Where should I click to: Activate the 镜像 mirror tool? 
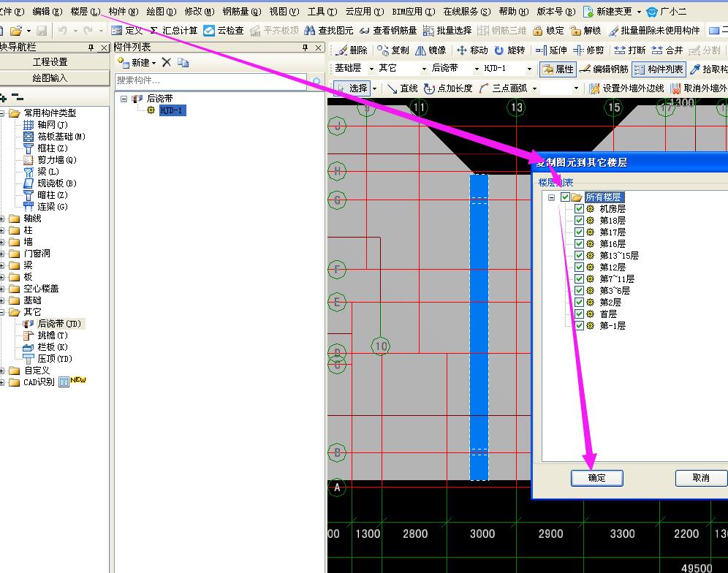(431, 50)
